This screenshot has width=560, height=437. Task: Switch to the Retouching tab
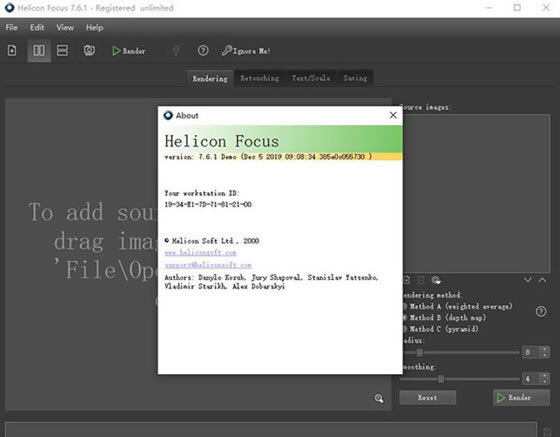260,78
